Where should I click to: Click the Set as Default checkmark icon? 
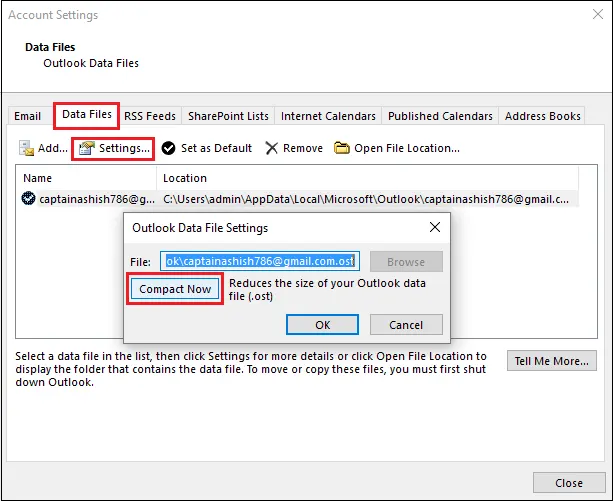coord(168,148)
